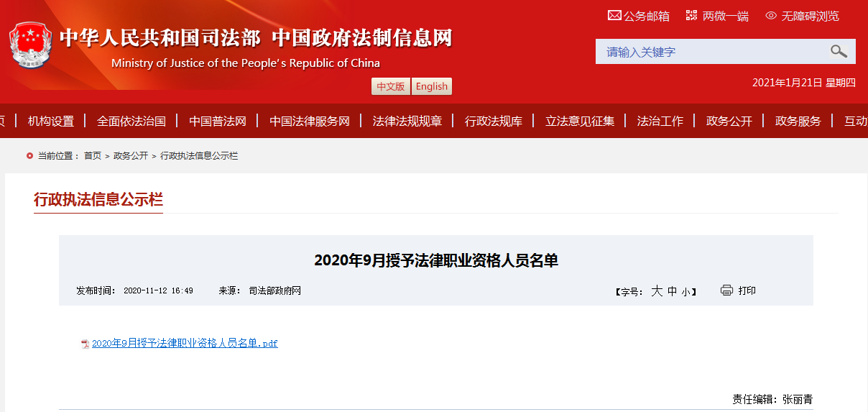Click the PDF file icon
The image size is (868, 412).
[x=86, y=344]
